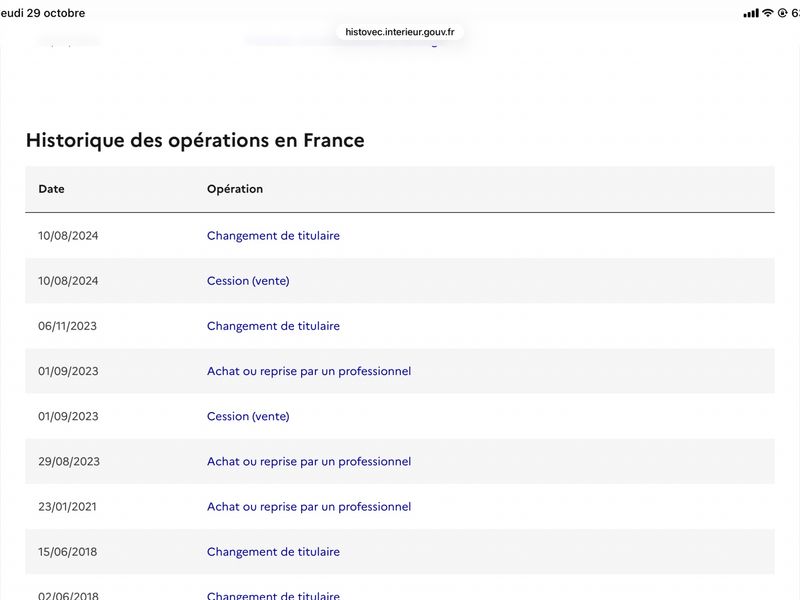Open Cession (vente) dated 01/09/2023
800x600 pixels.
click(x=248, y=416)
